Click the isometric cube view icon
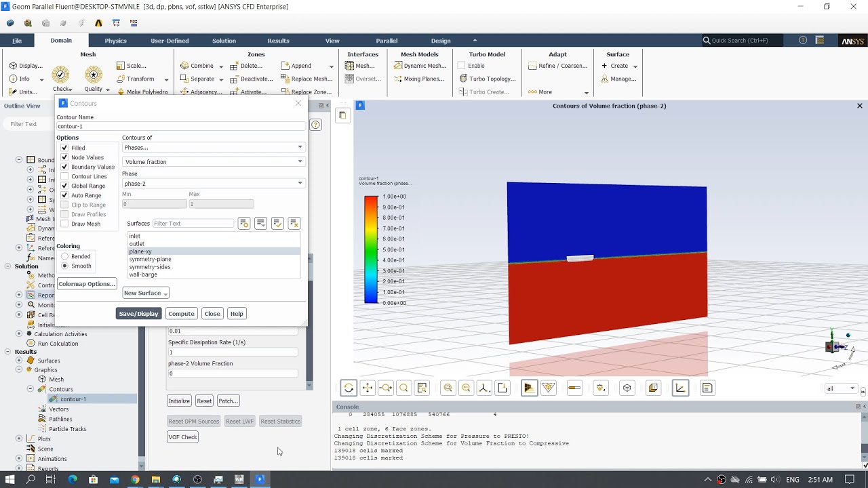 point(627,388)
